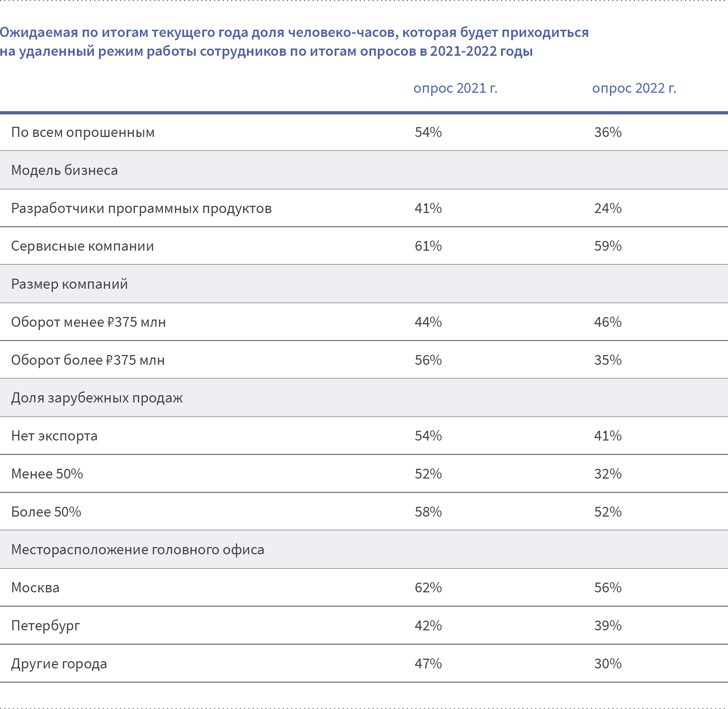Select the 'Оборот менее ₽375 млн' label
The height and width of the screenshot is (709, 728).
point(89,322)
